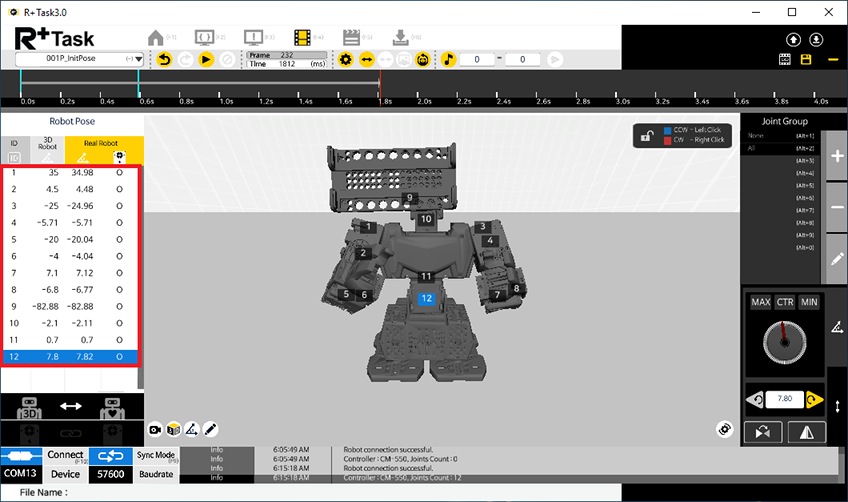Click the joint angle value field 7.80
The height and width of the screenshot is (502, 848).
[784, 400]
